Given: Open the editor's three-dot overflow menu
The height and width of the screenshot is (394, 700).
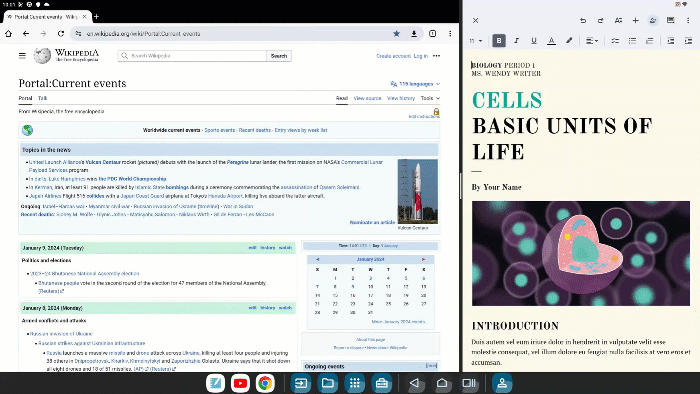Looking at the screenshot, I should coord(688,21).
